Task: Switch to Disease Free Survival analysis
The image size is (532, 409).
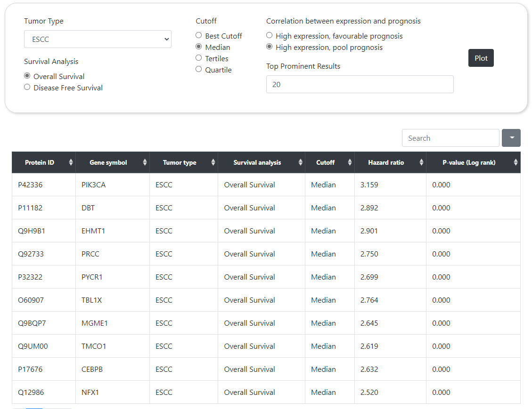Action: 27,88
